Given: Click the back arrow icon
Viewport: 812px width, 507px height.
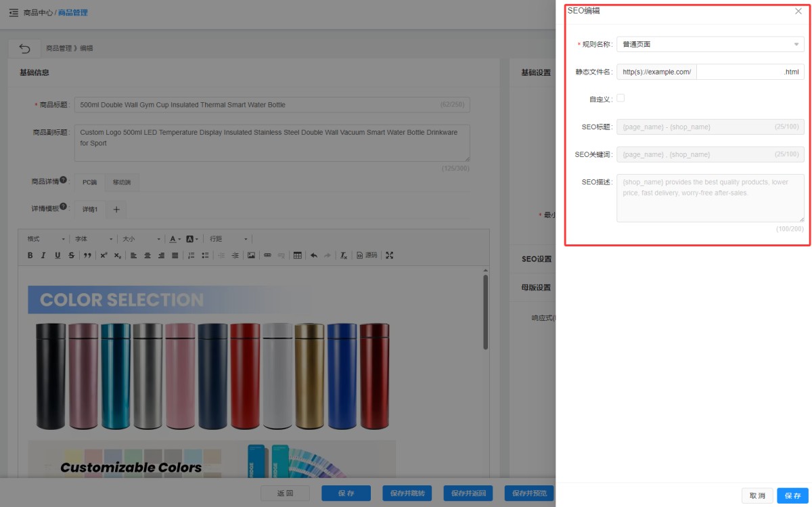Looking at the screenshot, I should tap(25, 48).
